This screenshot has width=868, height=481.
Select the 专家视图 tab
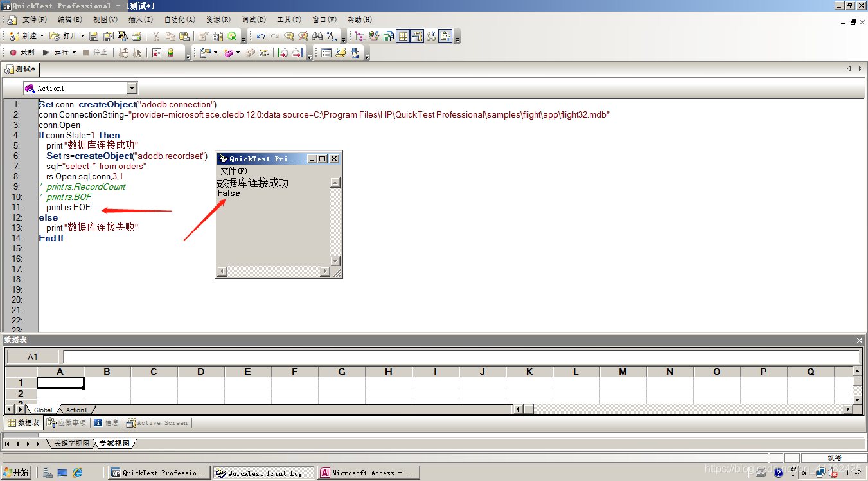coord(114,444)
